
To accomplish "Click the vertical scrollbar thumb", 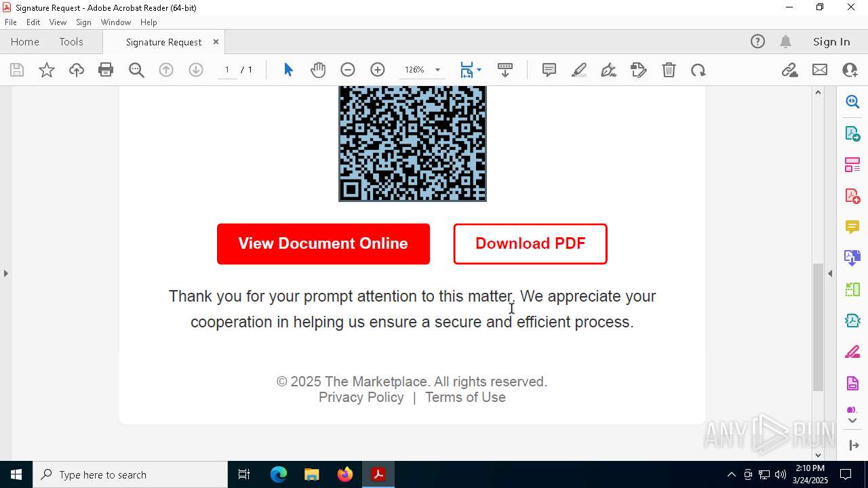I will click(818, 327).
